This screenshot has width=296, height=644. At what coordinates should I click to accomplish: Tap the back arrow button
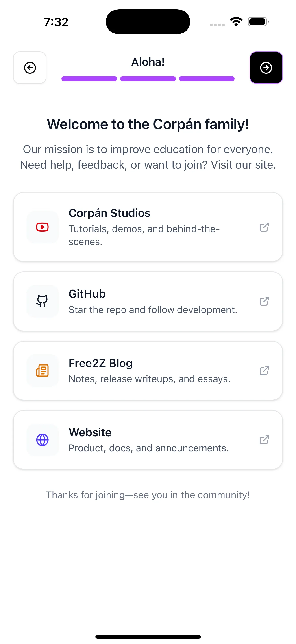(30, 68)
